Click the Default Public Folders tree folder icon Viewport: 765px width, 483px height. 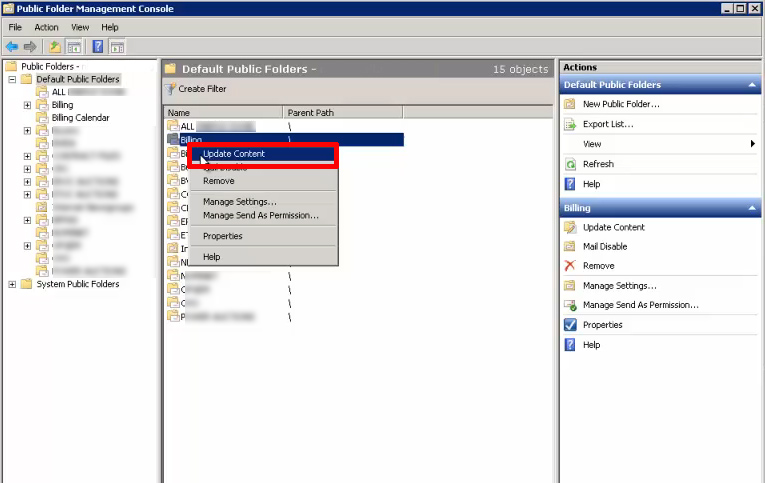[26, 79]
